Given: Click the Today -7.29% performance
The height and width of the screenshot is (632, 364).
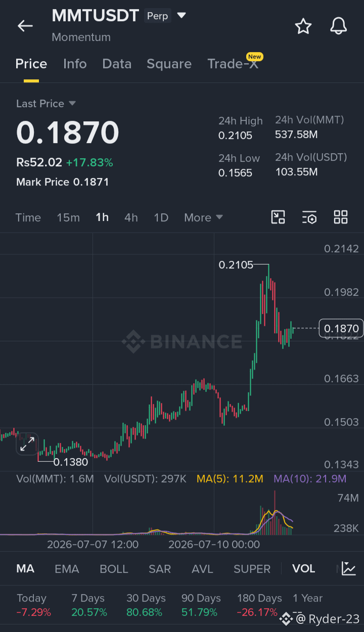Looking at the screenshot, I should coord(34,605).
